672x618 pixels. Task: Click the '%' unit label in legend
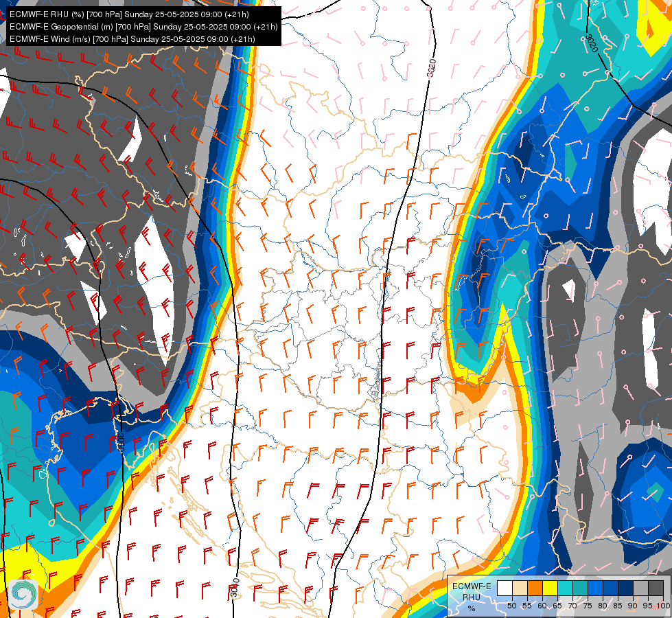(472, 608)
